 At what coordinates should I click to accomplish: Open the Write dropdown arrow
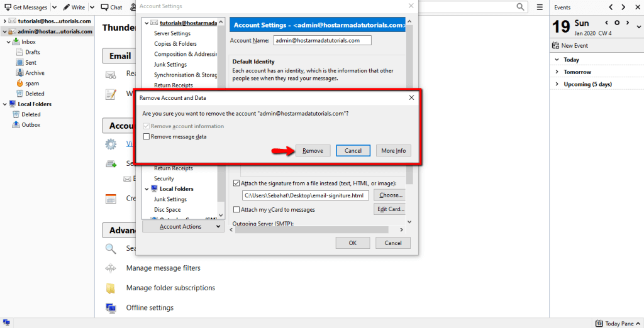click(92, 8)
